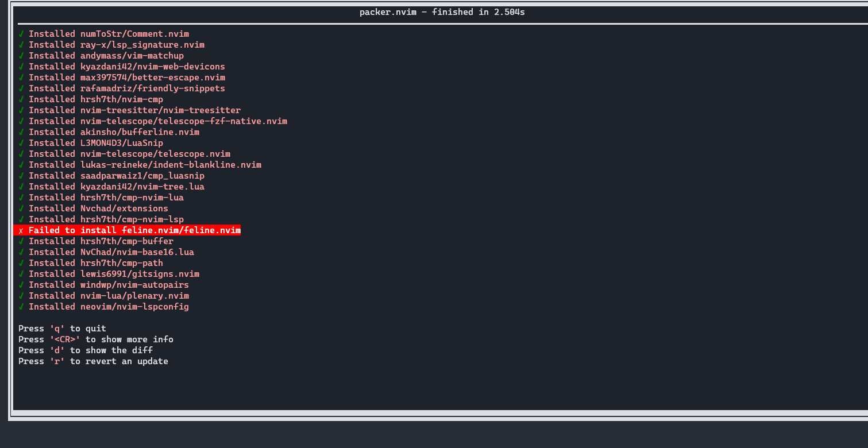Click the checkmark icon beside kyazdani42/nvim-web-devicons
The height and width of the screenshot is (448, 868).
pos(21,66)
